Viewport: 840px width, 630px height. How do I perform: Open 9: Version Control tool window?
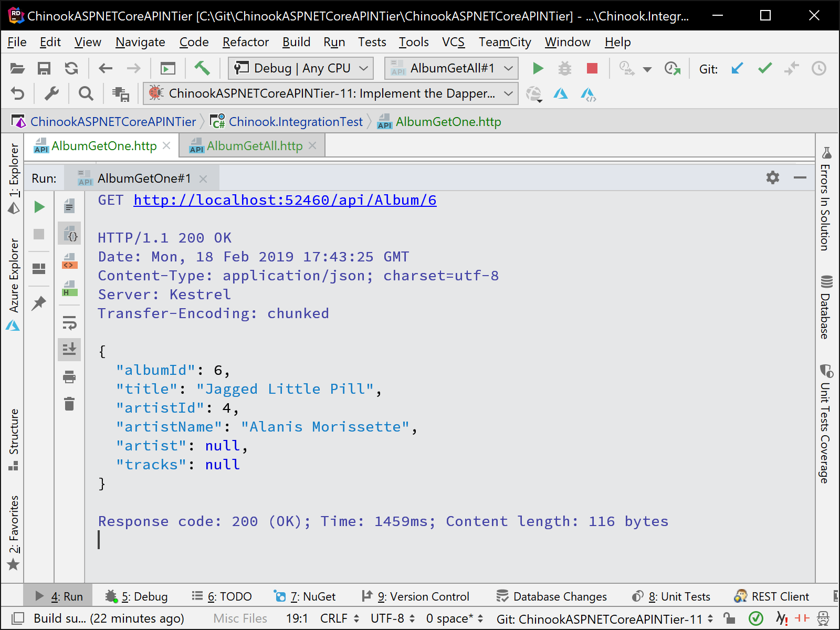tap(415, 596)
